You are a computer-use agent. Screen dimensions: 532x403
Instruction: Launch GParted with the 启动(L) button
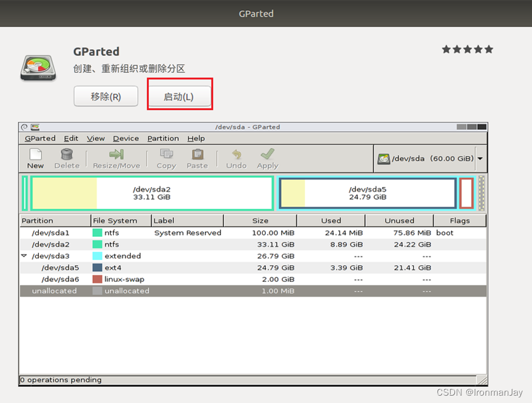[x=178, y=97]
